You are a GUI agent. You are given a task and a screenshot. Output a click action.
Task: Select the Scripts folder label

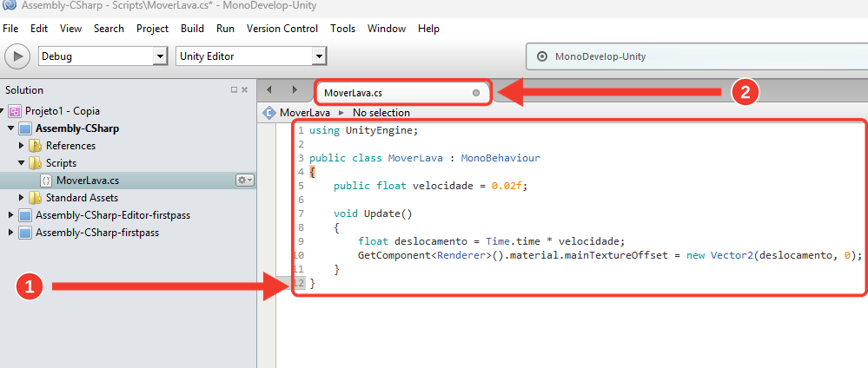(x=61, y=163)
